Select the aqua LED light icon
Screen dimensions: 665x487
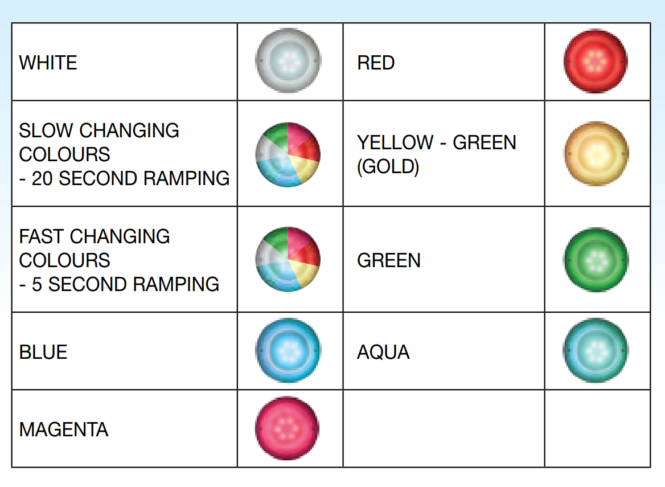click(x=596, y=350)
